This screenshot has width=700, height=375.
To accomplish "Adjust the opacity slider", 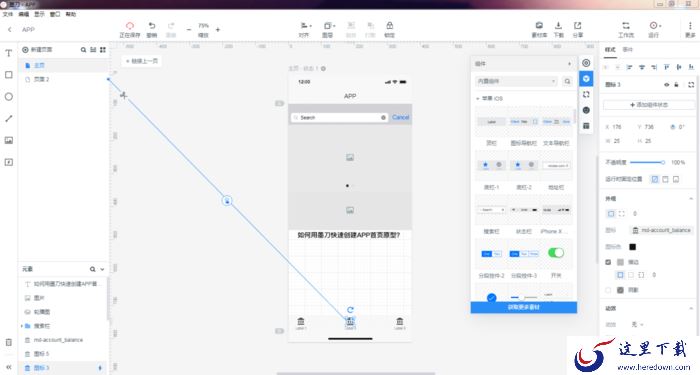I will click(647, 162).
